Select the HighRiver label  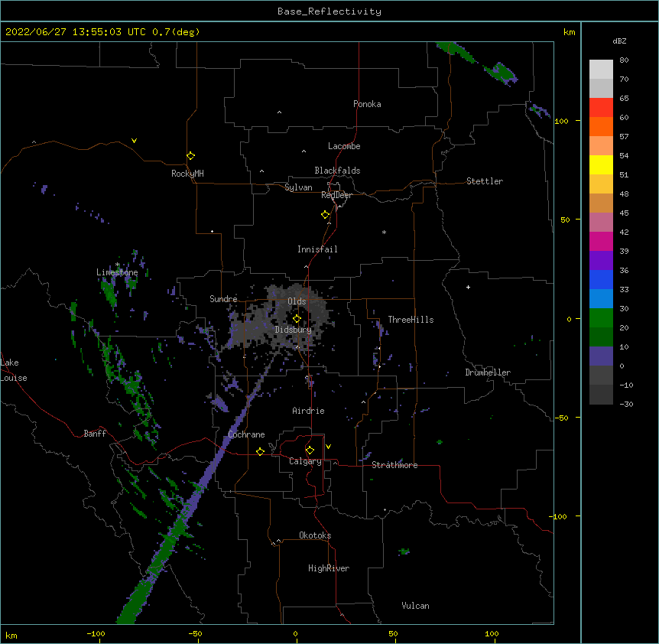pos(329,568)
